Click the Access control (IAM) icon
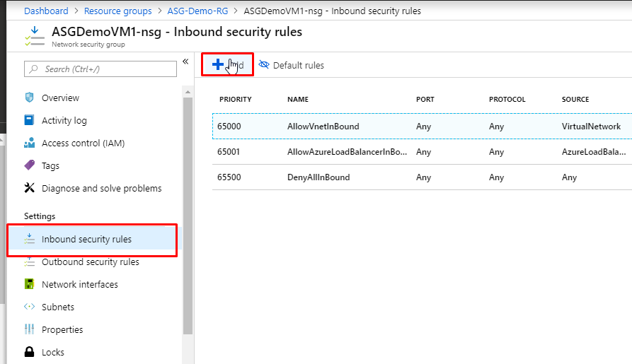Screen dimensions: 632x364 pyautogui.click(x=29, y=143)
